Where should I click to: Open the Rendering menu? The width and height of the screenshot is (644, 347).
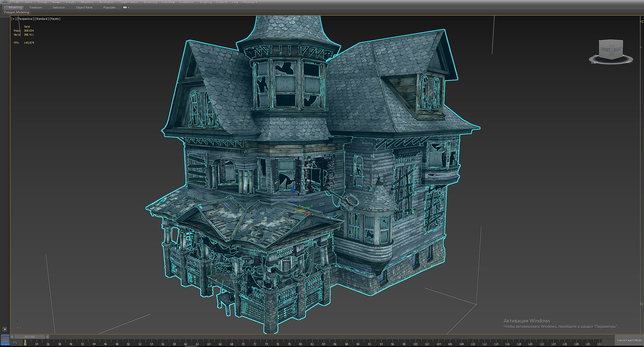click(x=150, y=2)
